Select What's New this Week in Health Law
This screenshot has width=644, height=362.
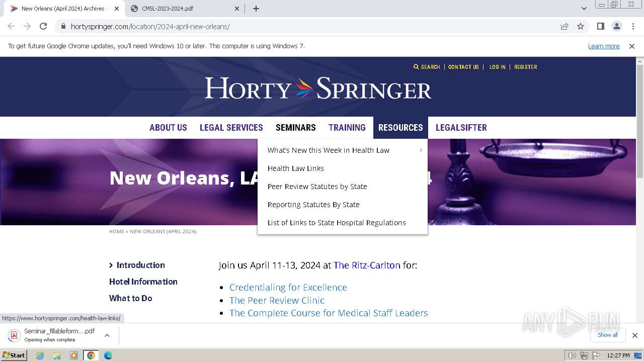[329, 150]
